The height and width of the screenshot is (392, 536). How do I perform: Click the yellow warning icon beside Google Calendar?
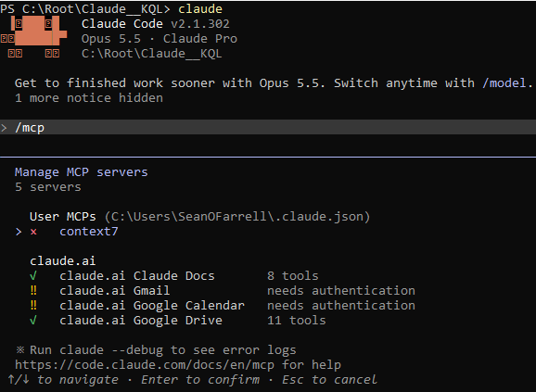click(33, 305)
